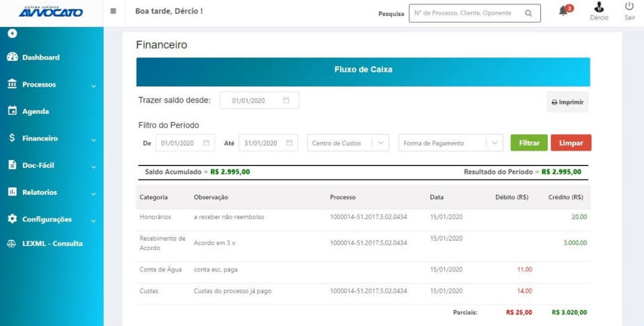Click the Data column header
This screenshot has width=644, height=326.
(437, 197)
